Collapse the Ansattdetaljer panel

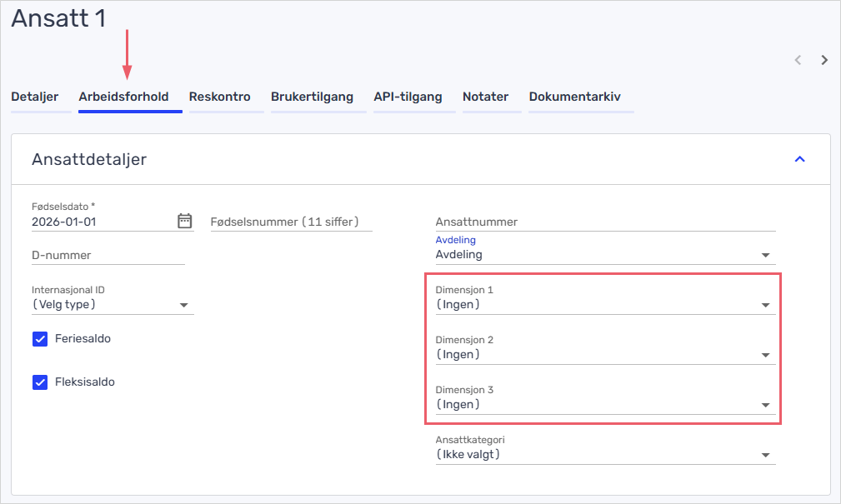[x=799, y=159]
